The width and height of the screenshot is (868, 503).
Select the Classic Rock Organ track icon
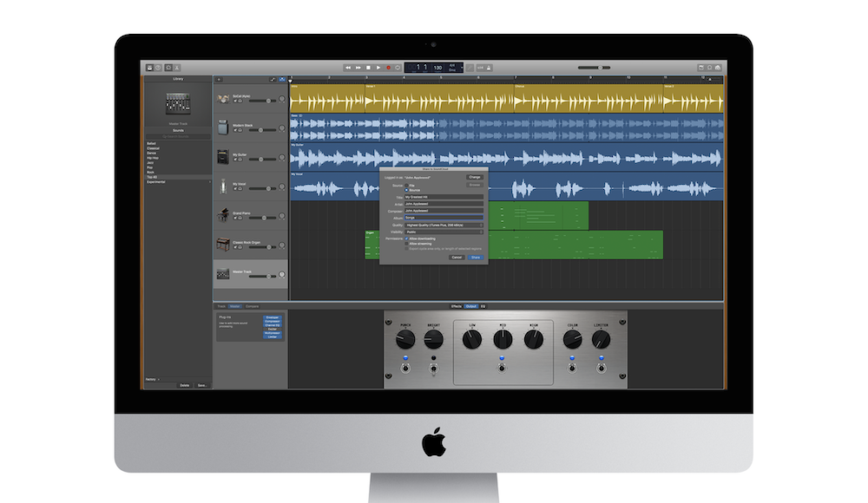[223, 245]
